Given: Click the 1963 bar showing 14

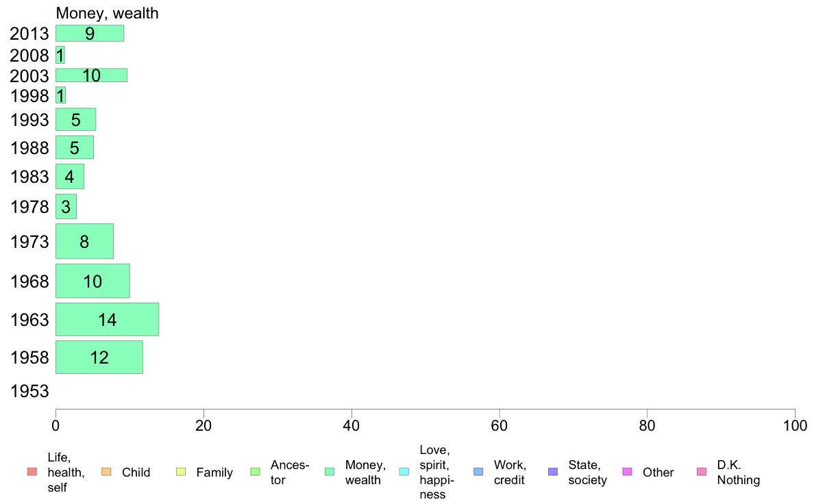Looking at the screenshot, I should pos(108,319).
